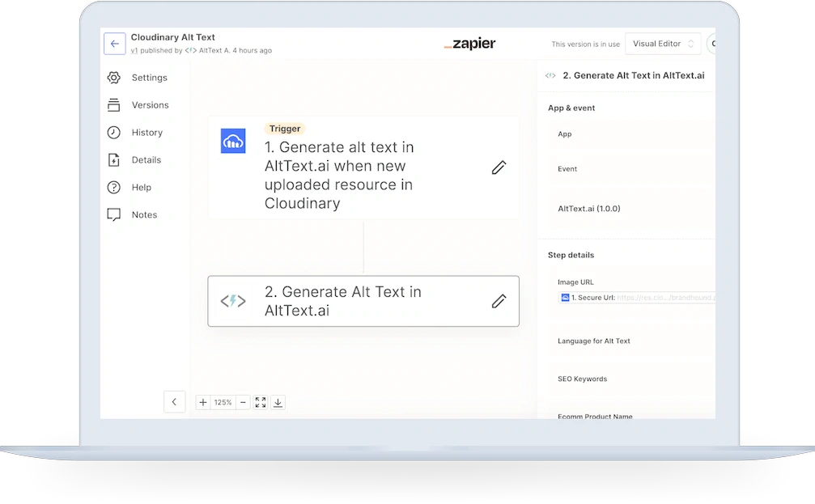
Task: Click the panel header code icon
Action: coord(550,75)
